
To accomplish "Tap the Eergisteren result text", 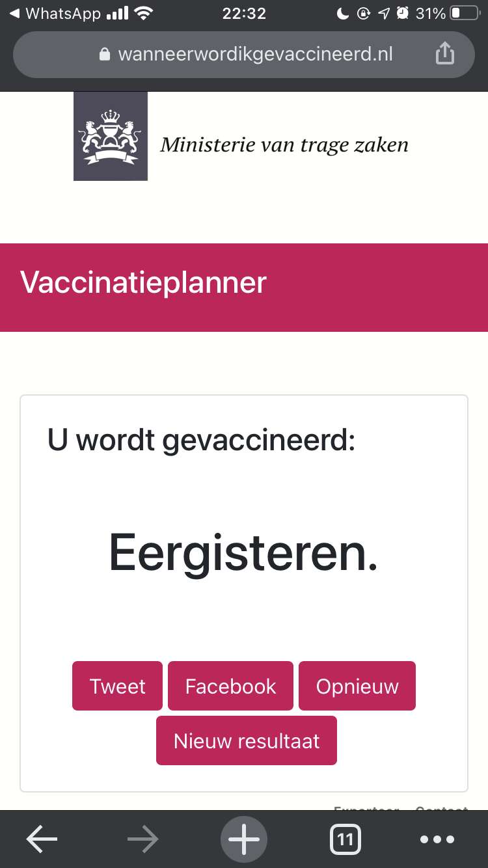I will pyautogui.click(x=243, y=553).
